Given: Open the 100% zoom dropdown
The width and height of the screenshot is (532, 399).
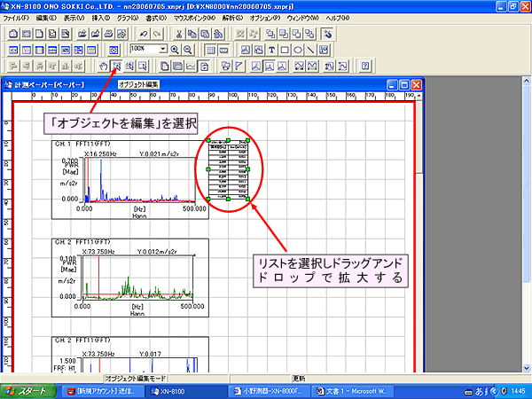Looking at the screenshot, I should pos(163,49).
